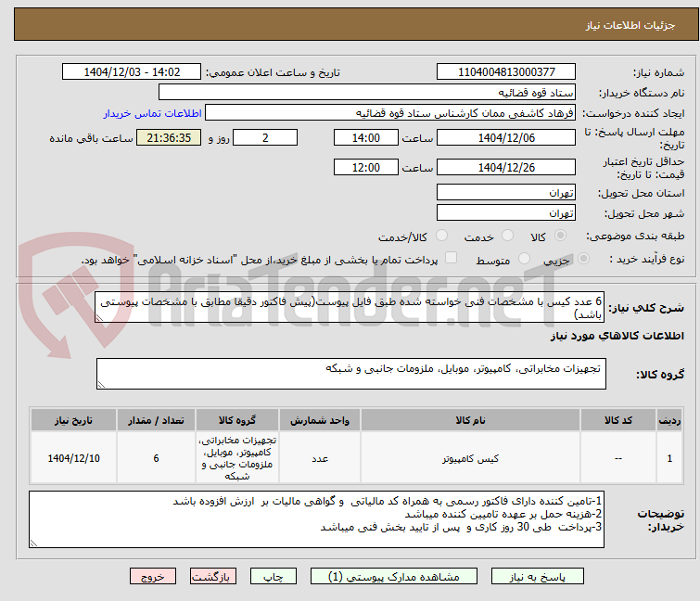Select the کالا radio button
The image size is (700, 601).
[x=560, y=236]
